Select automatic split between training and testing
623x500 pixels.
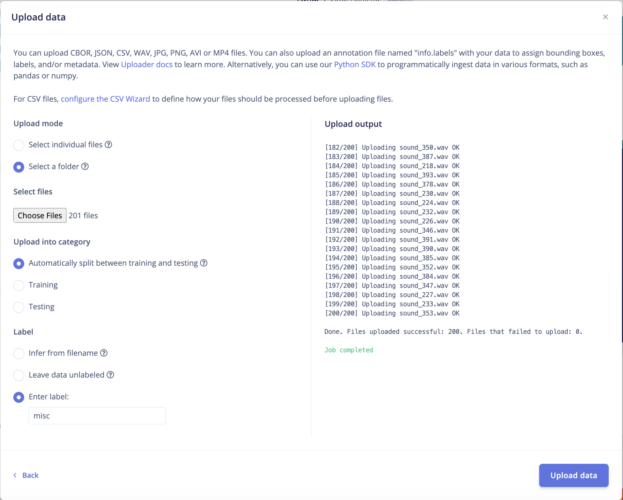[x=19, y=263]
